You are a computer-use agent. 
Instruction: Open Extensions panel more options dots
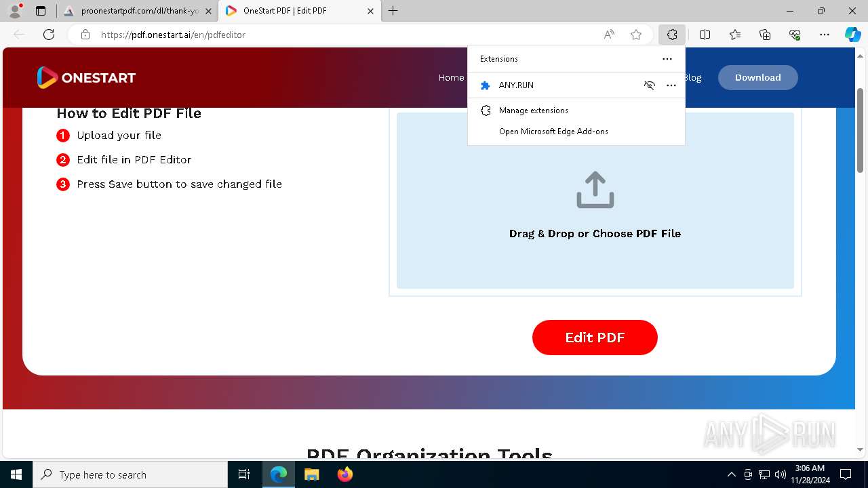(667, 59)
